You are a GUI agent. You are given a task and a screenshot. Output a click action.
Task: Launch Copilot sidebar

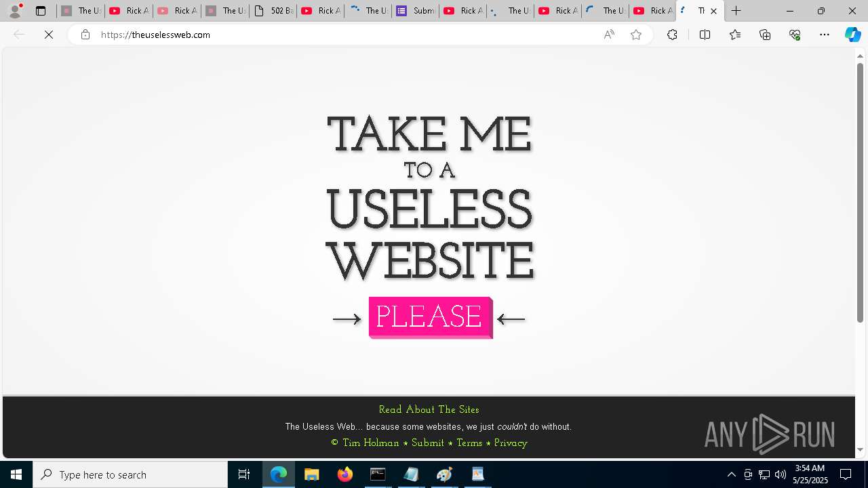pos(852,35)
